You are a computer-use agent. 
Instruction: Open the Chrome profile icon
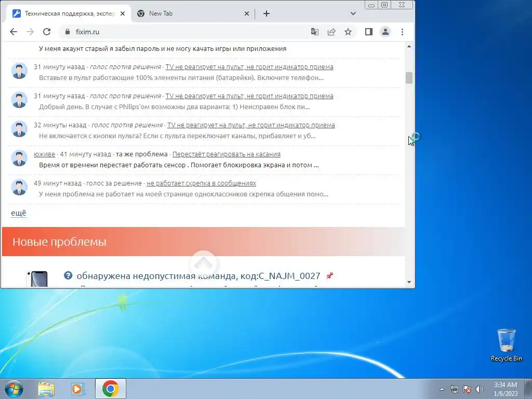(x=385, y=32)
